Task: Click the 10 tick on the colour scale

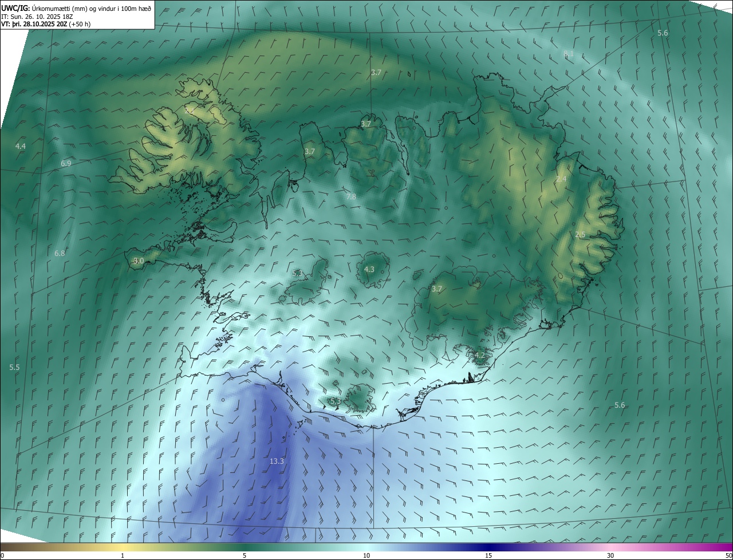Action: (x=366, y=555)
